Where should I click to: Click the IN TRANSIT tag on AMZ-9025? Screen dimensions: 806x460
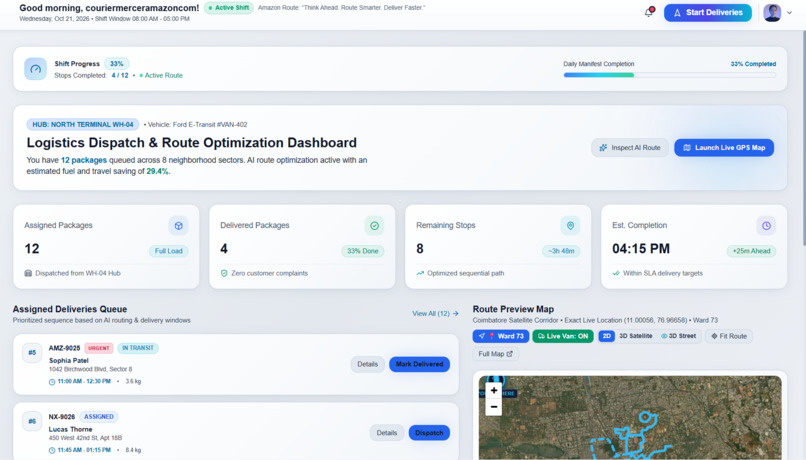point(138,348)
